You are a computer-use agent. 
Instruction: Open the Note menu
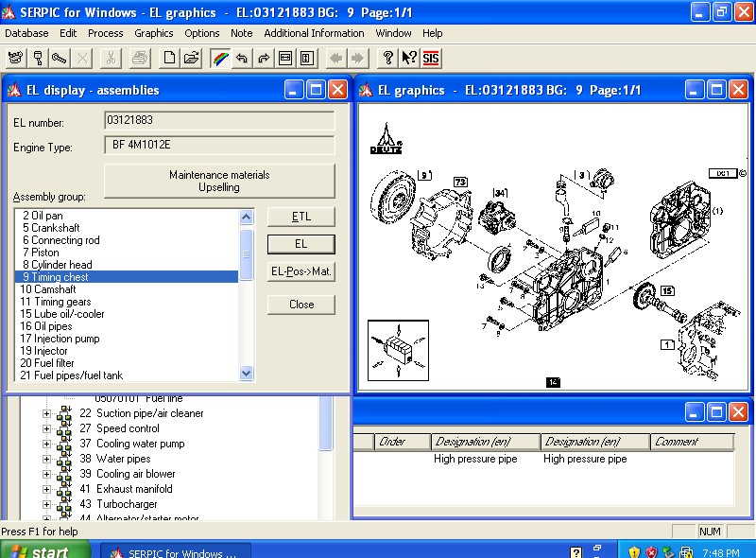(x=242, y=33)
